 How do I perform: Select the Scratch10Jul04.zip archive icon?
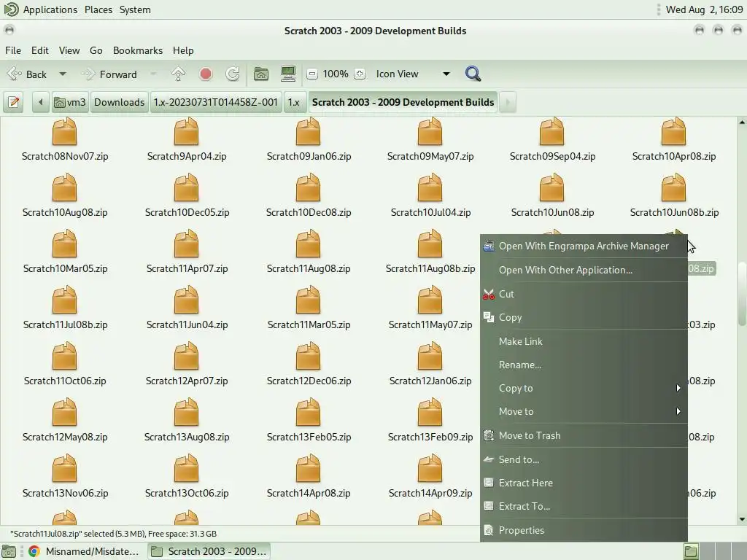coord(430,187)
